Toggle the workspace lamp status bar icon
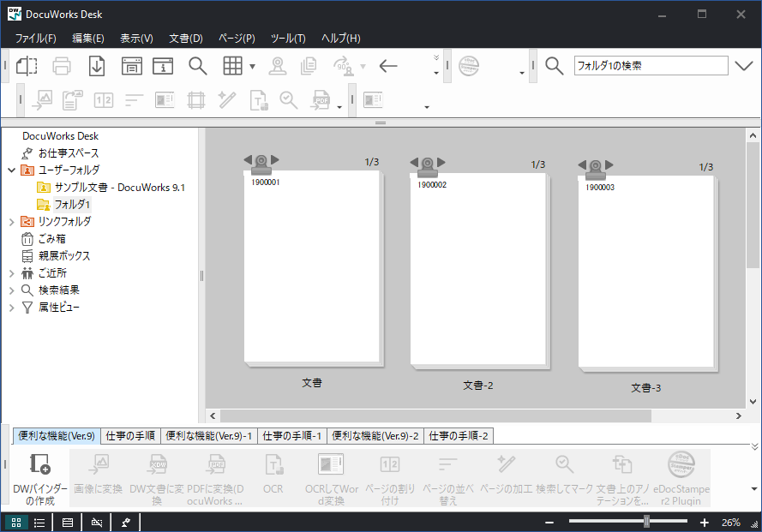This screenshot has height=532, width=762. (126, 523)
